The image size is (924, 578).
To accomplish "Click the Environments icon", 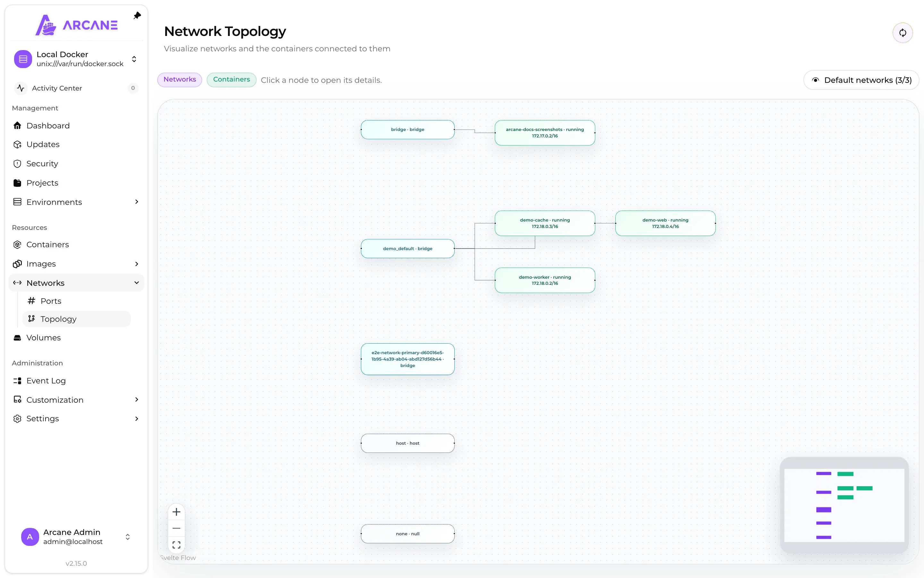I will pyautogui.click(x=17, y=202).
